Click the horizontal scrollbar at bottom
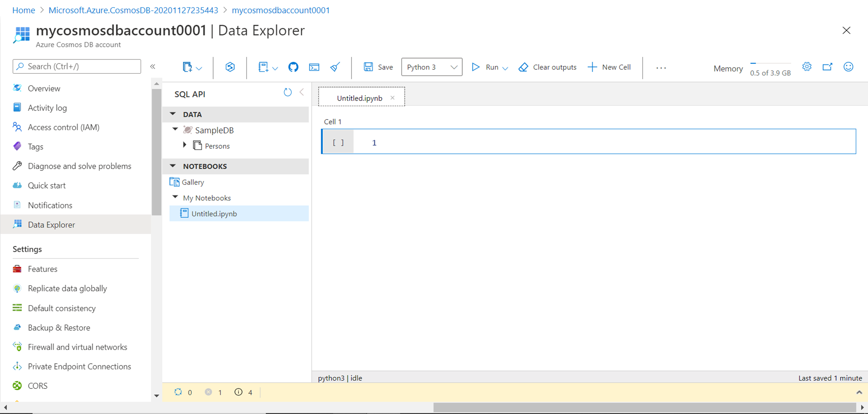868x414 pixels. pyautogui.click(x=644, y=407)
